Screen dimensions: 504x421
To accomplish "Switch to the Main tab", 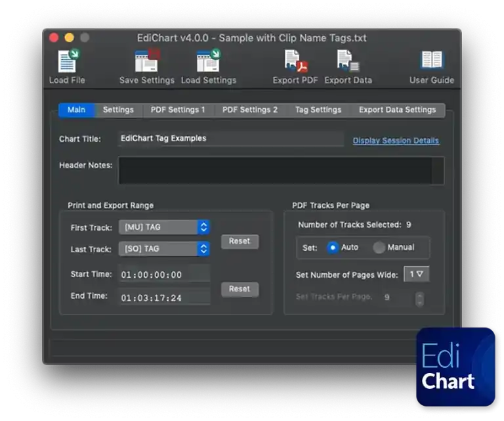I will 77,110.
